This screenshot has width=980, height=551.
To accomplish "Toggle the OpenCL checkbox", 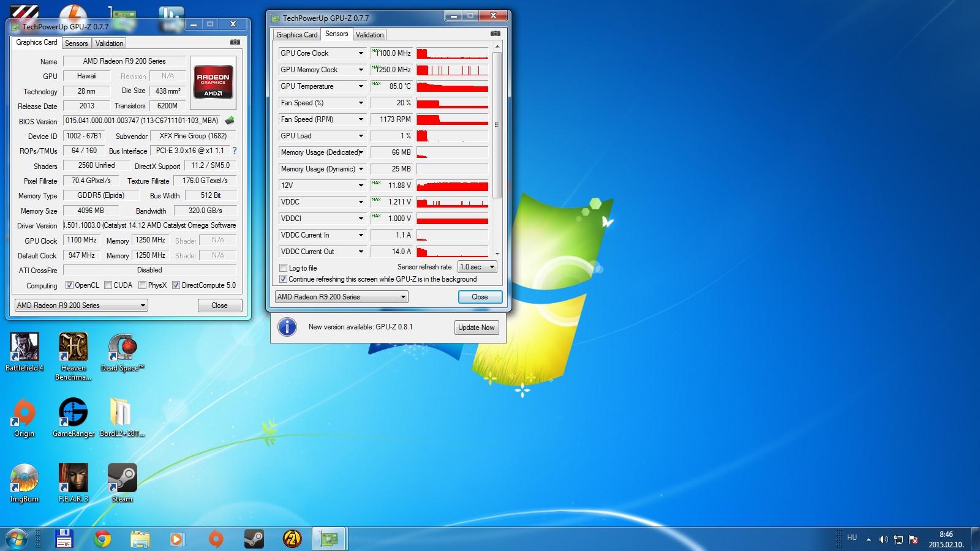I will pyautogui.click(x=69, y=285).
